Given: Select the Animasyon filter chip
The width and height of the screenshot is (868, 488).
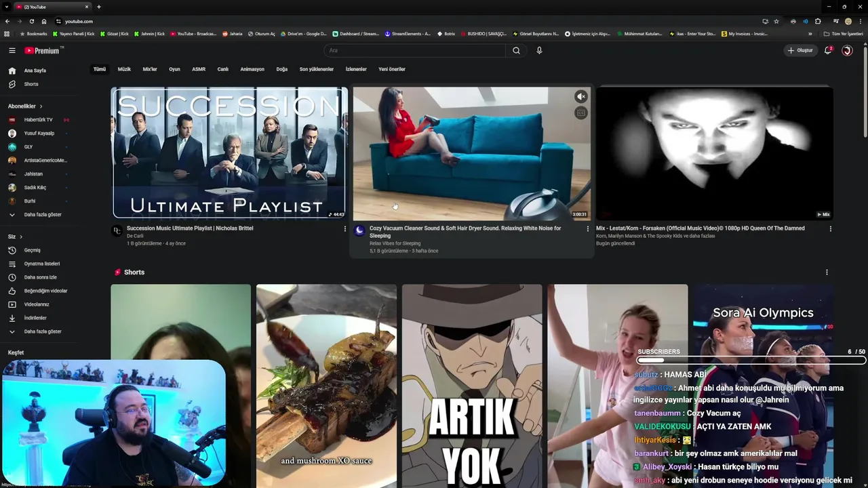Looking at the screenshot, I should click(x=252, y=69).
